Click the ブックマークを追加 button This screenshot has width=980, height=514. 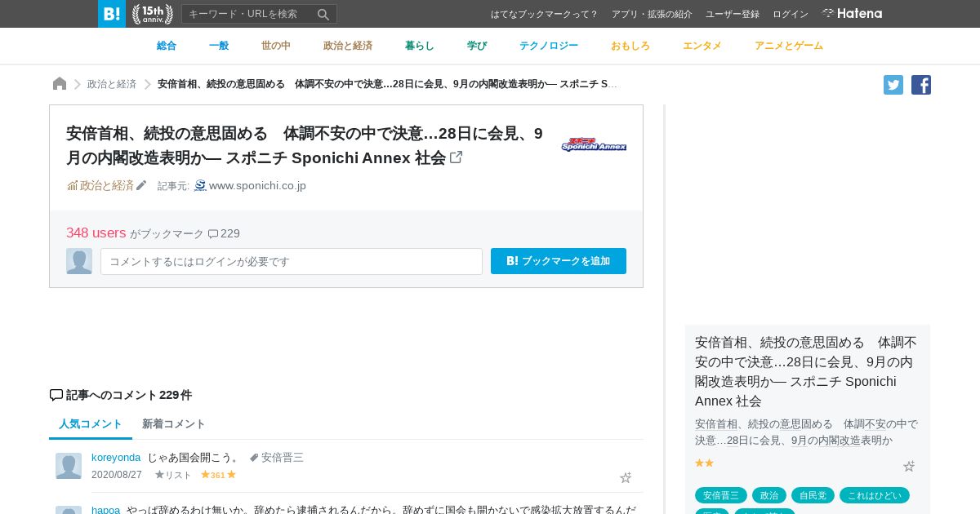pos(559,261)
